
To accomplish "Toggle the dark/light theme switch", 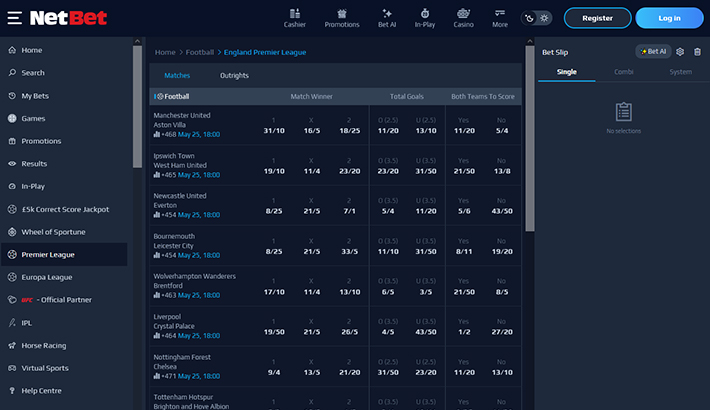I will pyautogui.click(x=537, y=18).
